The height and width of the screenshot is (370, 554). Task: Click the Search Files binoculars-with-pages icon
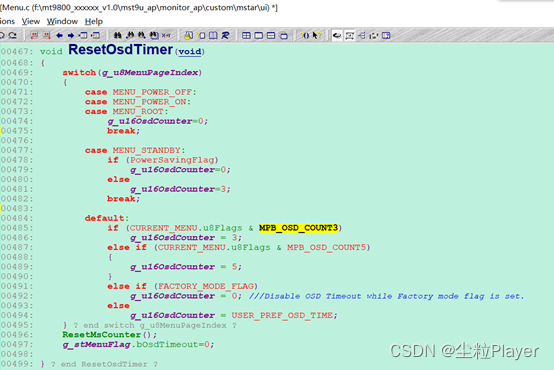[x=154, y=35]
